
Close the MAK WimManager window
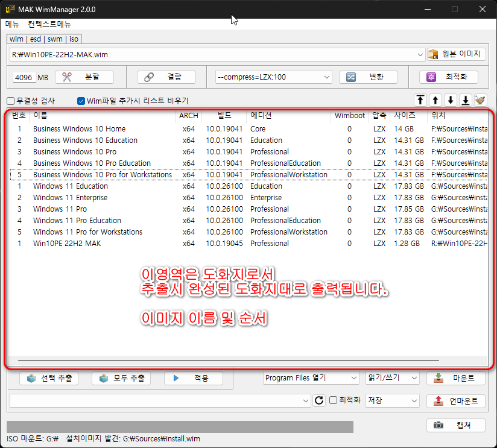(482, 9)
